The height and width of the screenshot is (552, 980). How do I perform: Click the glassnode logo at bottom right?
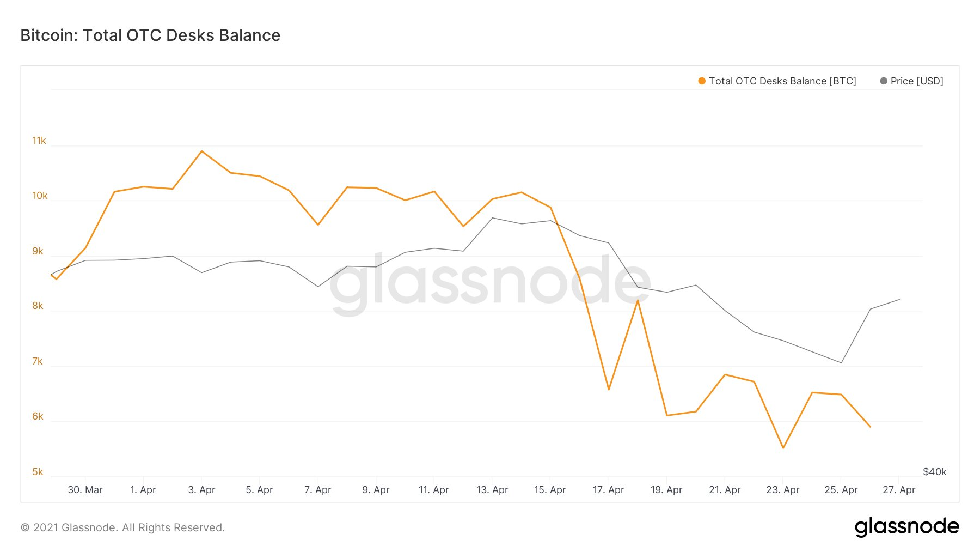[x=907, y=527]
